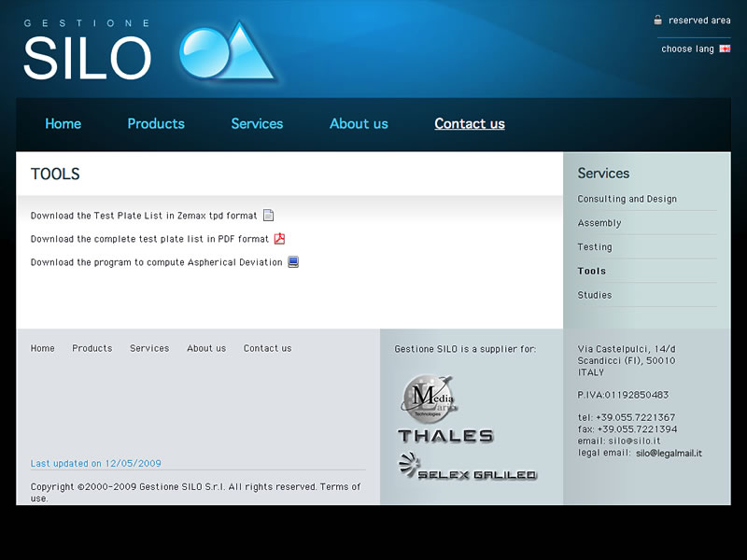Open the underlined Contact us navigation item
This screenshot has height=560, width=747.
470,124
